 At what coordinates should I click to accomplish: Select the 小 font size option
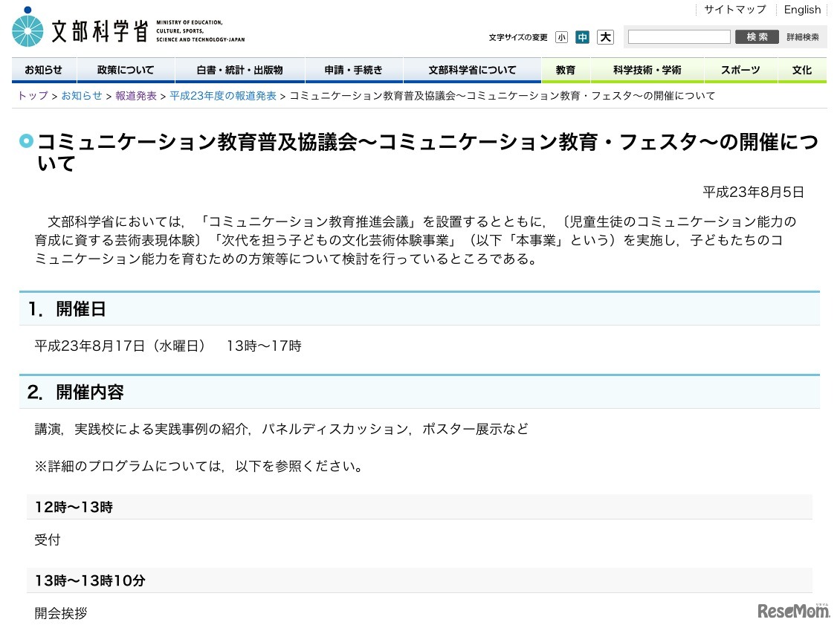pyautogui.click(x=561, y=36)
